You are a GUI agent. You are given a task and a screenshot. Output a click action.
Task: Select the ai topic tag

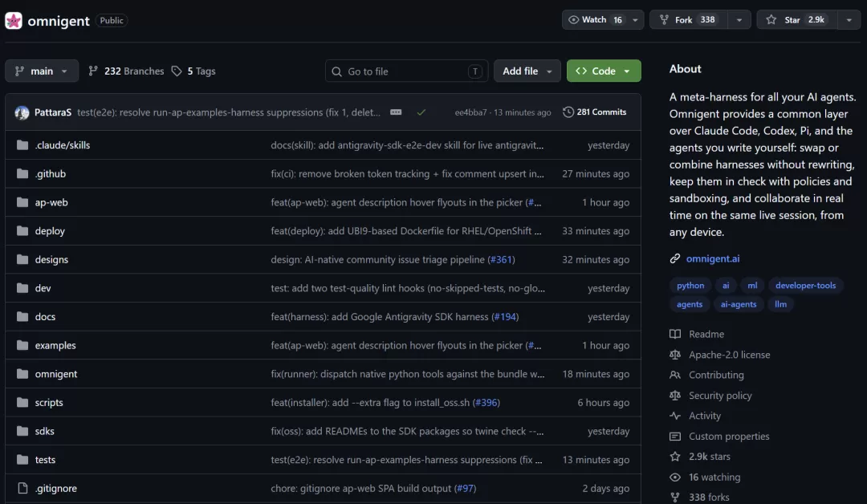[726, 285]
